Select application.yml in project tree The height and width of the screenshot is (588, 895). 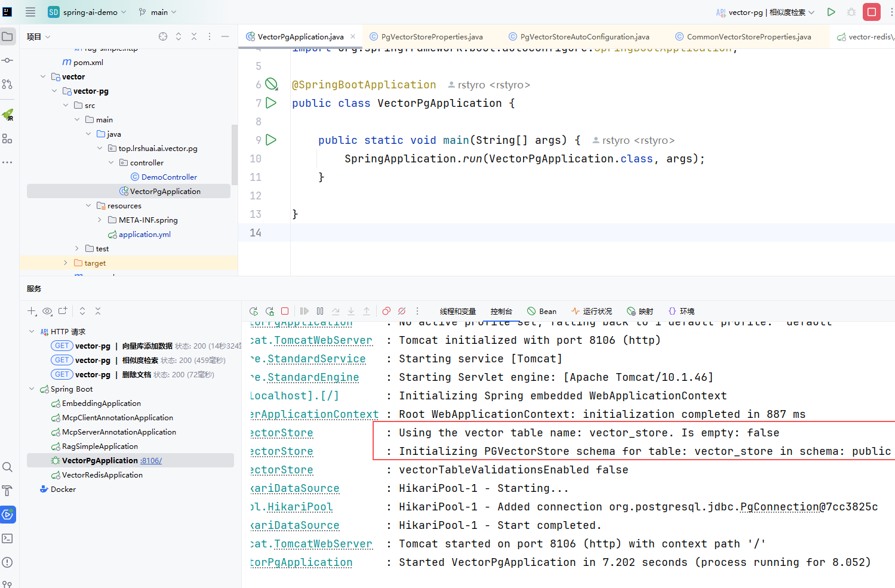pos(144,235)
